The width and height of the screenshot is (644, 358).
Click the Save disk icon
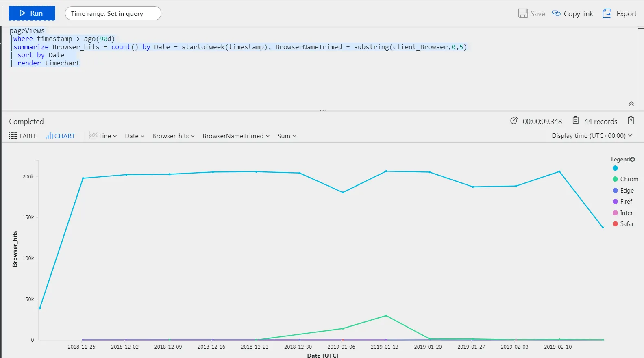523,13
